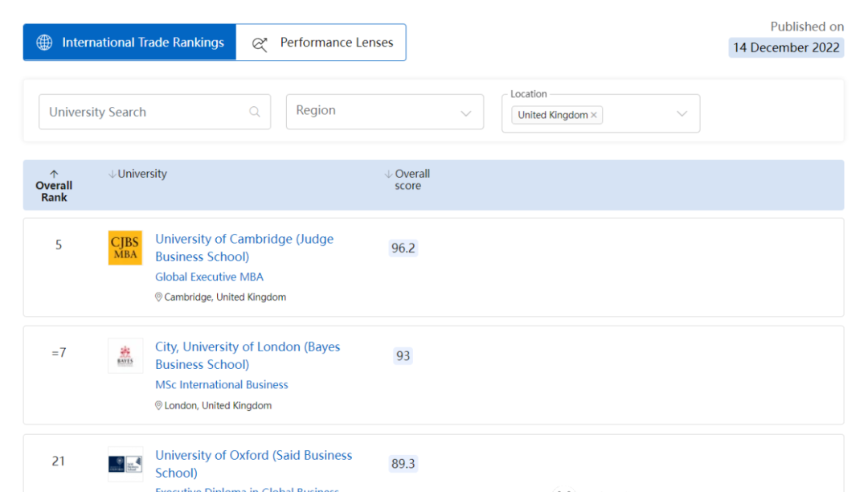Switch to the Performance Lenses tab
The image size is (868, 492).
coord(321,42)
